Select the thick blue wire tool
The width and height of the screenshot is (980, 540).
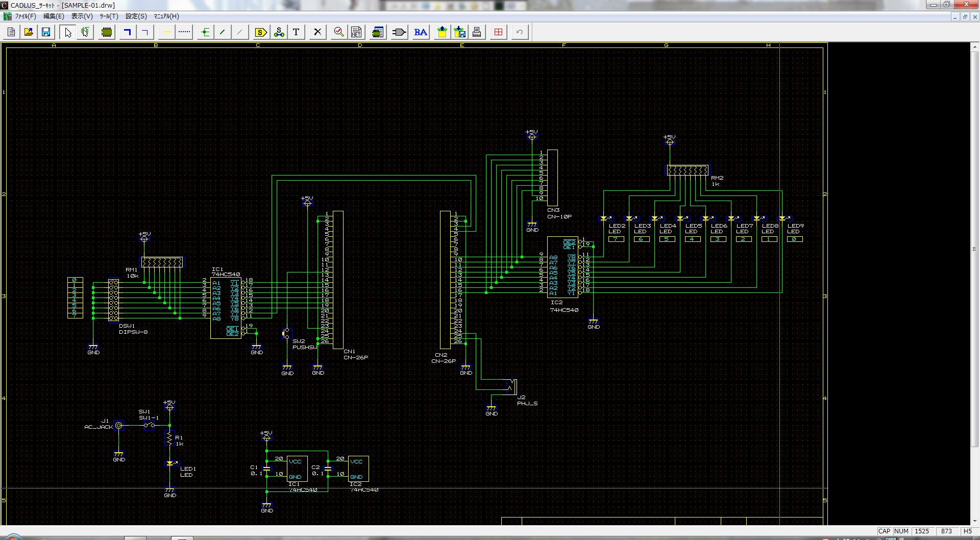[128, 32]
